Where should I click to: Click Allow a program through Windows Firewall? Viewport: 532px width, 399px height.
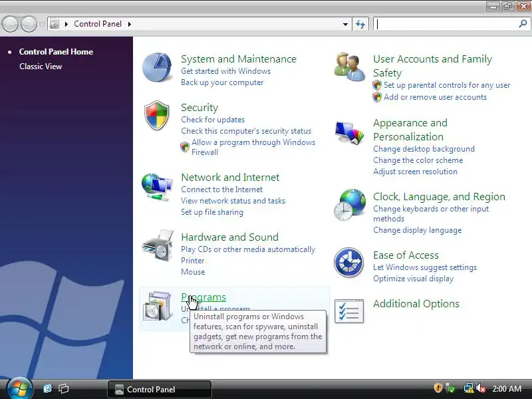click(253, 147)
